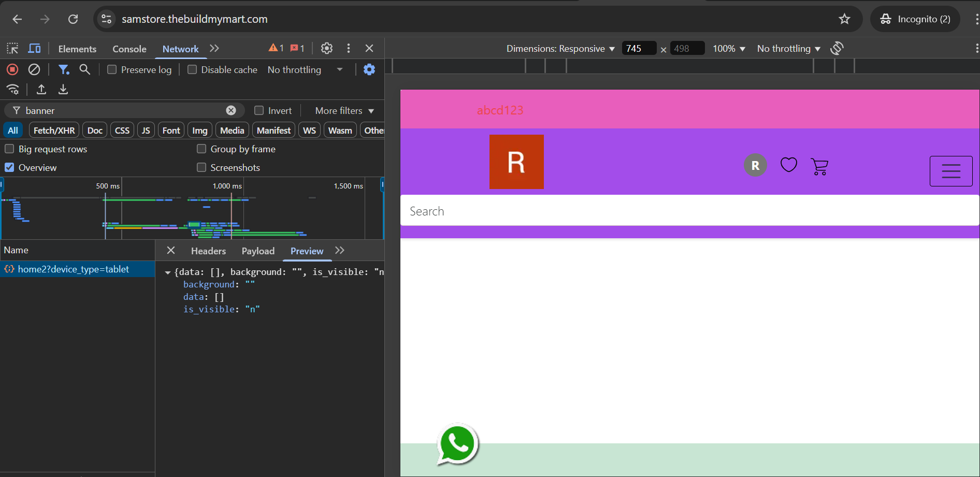This screenshot has height=477, width=980.
Task: Filter requests by WS
Action: (x=309, y=130)
